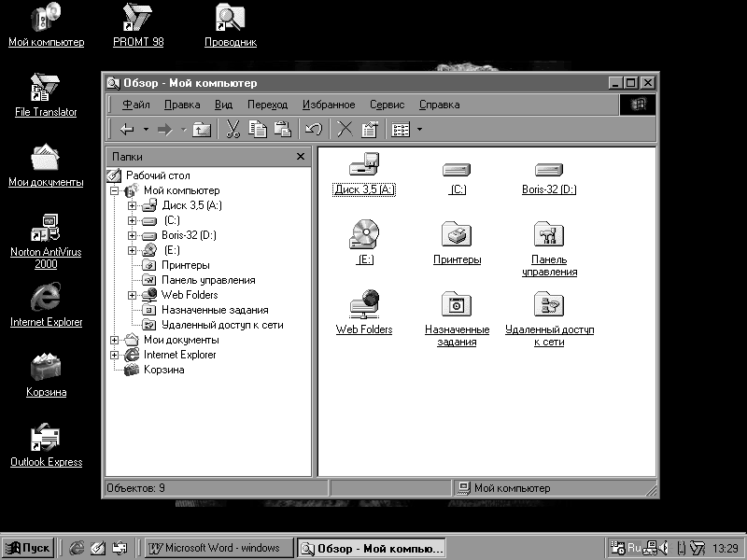Launch Internet Explorer from Quick Launch
This screenshot has width=747, height=560.
77,548
